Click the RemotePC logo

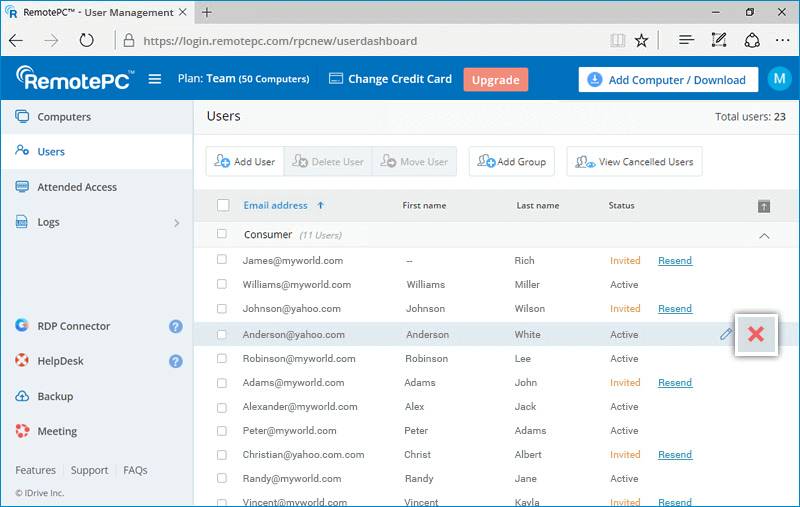click(x=75, y=78)
